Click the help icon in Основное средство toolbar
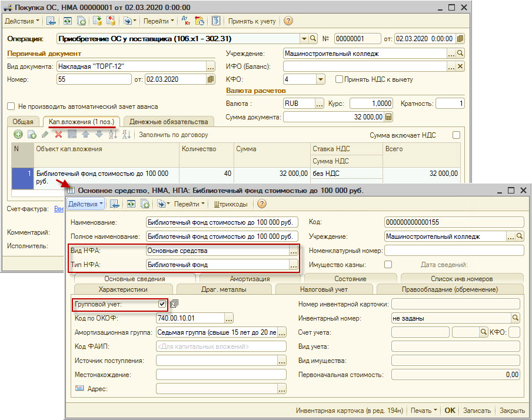This screenshot has width=532, height=420. pos(262,204)
